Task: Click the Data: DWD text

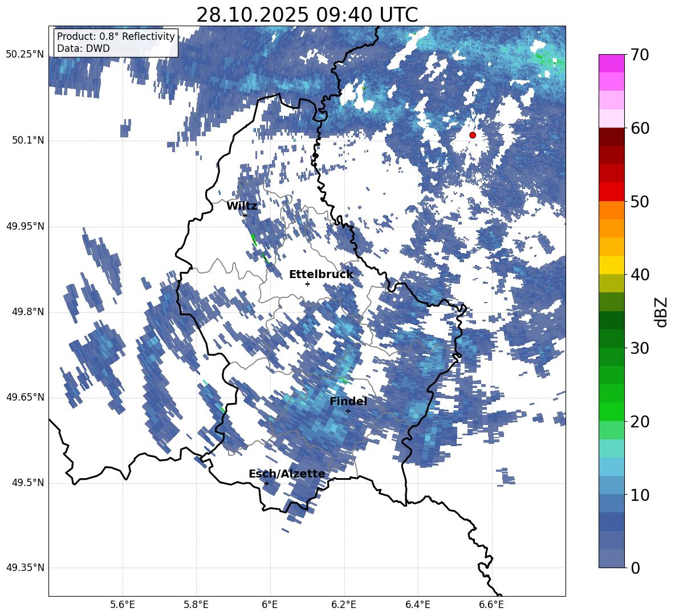Action: 83,48
